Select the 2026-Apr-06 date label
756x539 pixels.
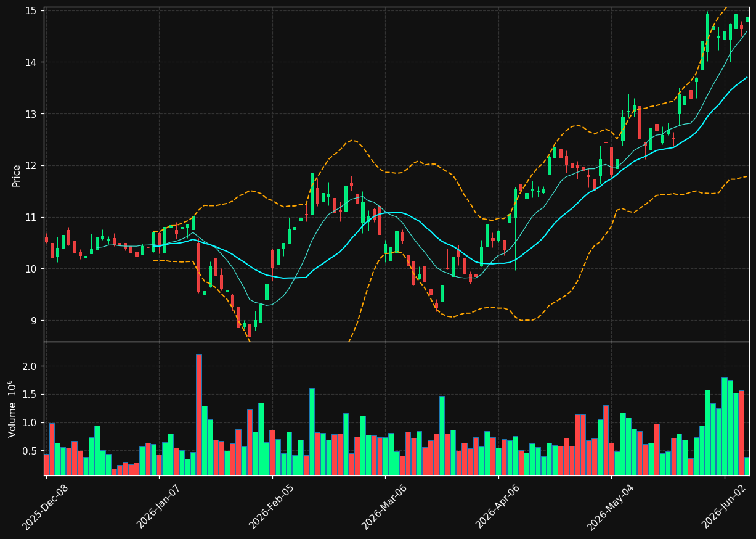[498, 507]
